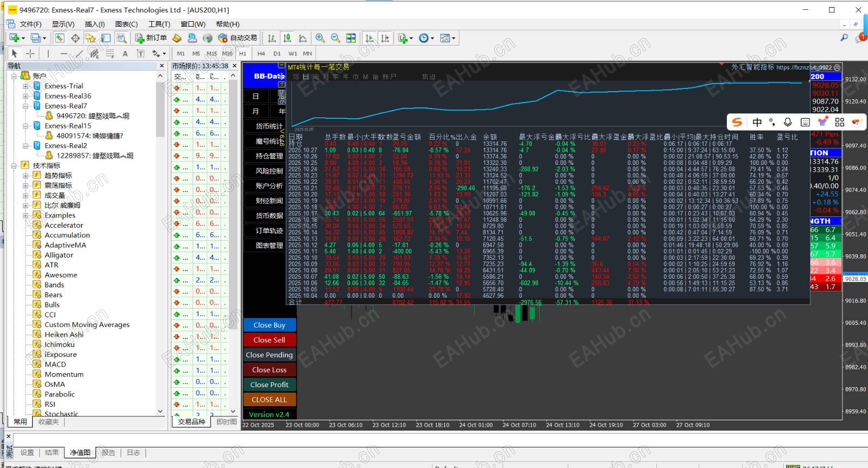Switch to the 收藏夹 navigator tab
This screenshot has width=868, height=468.
pos(49,422)
